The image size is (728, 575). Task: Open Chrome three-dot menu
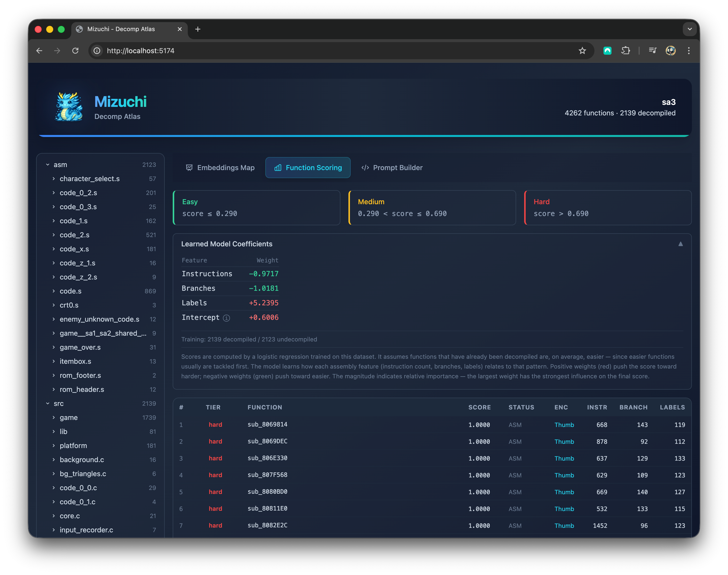coord(689,51)
